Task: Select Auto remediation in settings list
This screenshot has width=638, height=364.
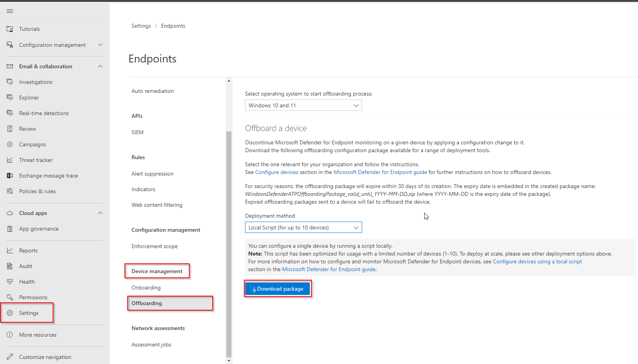Action: pyautogui.click(x=153, y=91)
